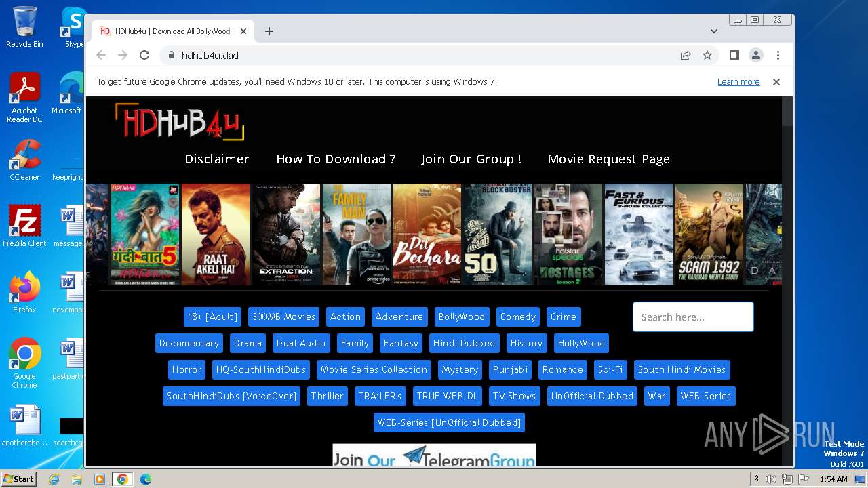
Task: Dismiss the Chrome update notification bar
Action: (x=776, y=81)
